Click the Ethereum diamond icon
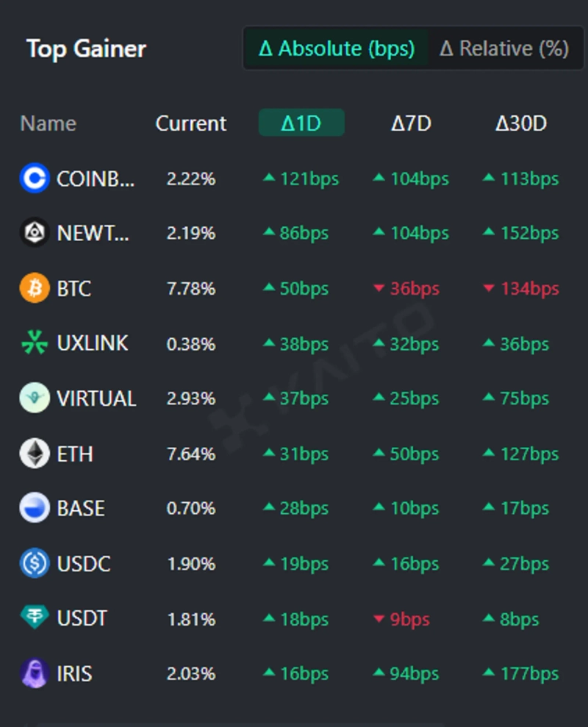This screenshot has height=727, width=588. [x=35, y=454]
